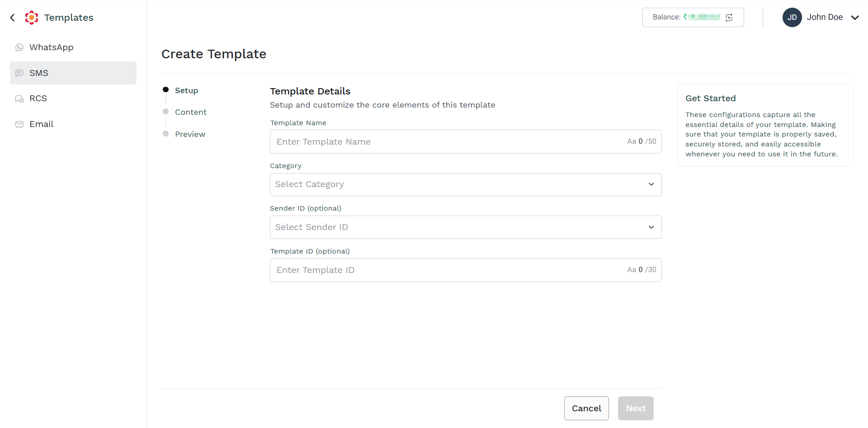
Task: Focus the Template ID input field
Action: pyautogui.click(x=466, y=270)
